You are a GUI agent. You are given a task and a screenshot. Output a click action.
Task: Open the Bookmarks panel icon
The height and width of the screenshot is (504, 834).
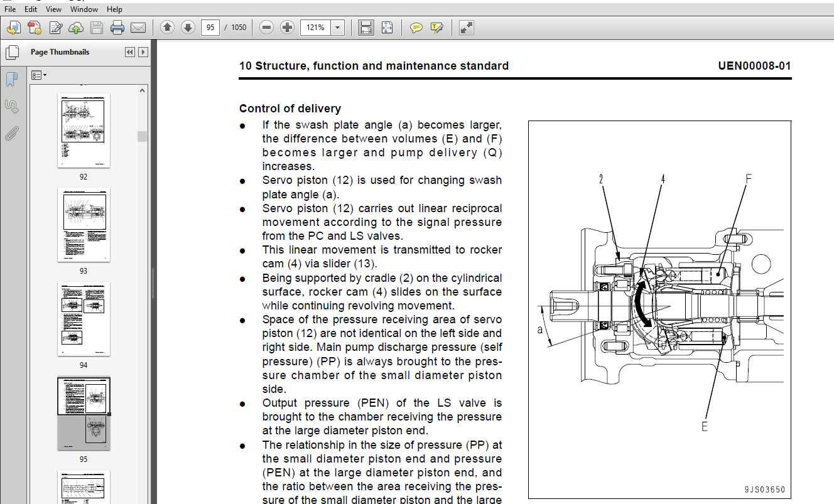(x=11, y=80)
